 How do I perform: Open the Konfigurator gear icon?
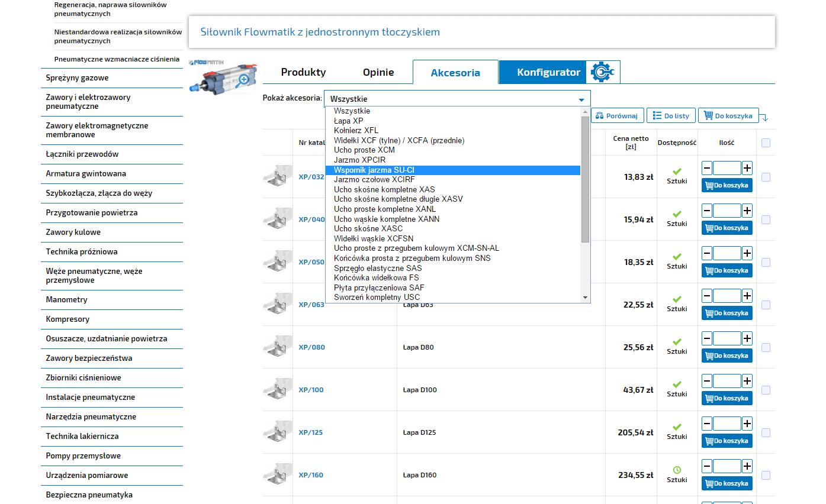click(603, 72)
